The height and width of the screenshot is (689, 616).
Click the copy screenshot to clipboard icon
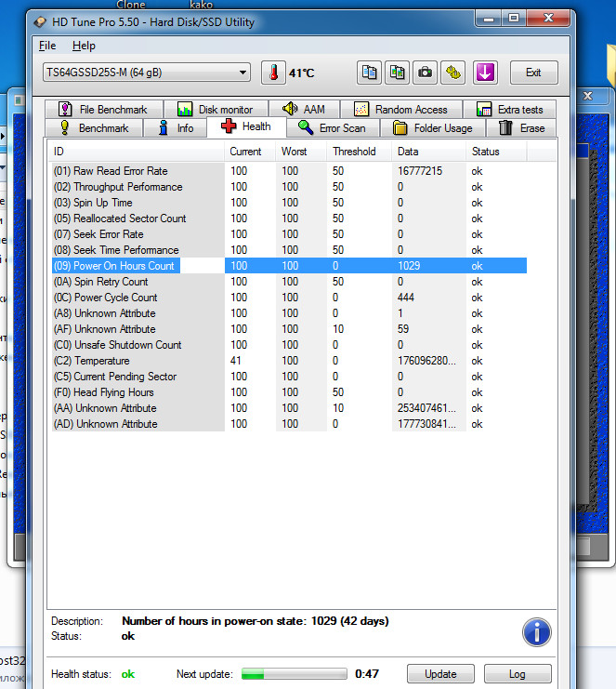pyautogui.click(x=397, y=73)
